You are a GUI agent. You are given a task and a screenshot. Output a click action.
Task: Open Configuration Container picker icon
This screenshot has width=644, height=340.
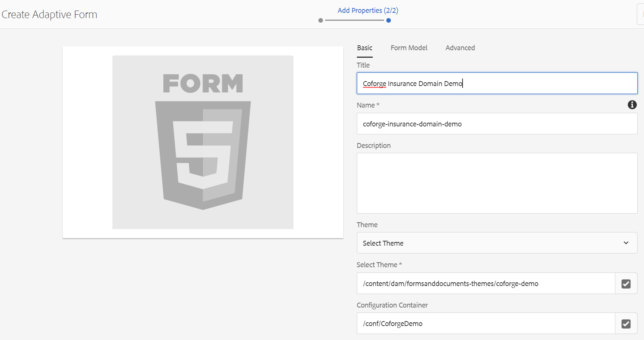626,323
